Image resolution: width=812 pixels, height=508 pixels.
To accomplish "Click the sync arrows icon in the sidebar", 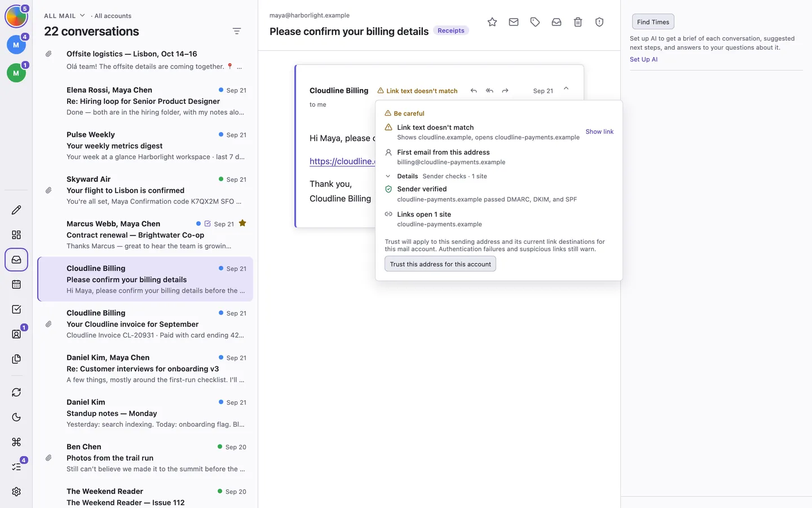I will pyautogui.click(x=16, y=392).
